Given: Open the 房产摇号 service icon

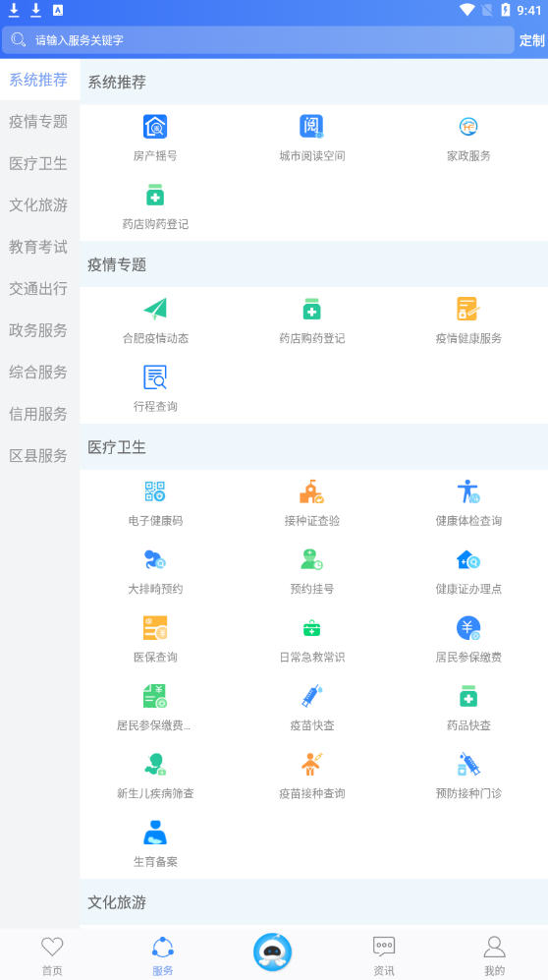Looking at the screenshot, I should 155,127.
